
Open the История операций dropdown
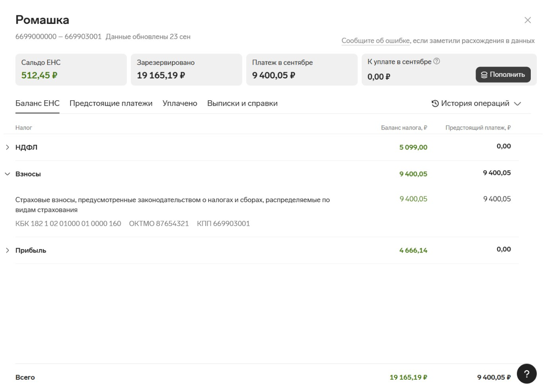point(476,103)
